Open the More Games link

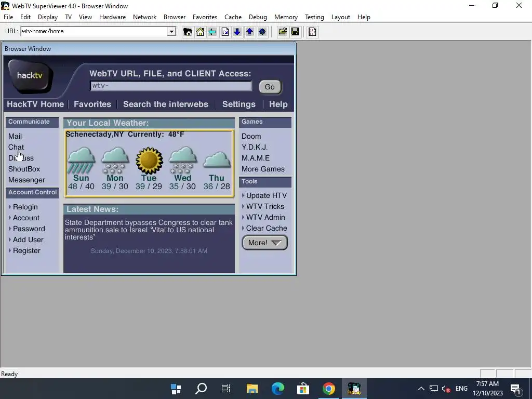click(263, 169)
